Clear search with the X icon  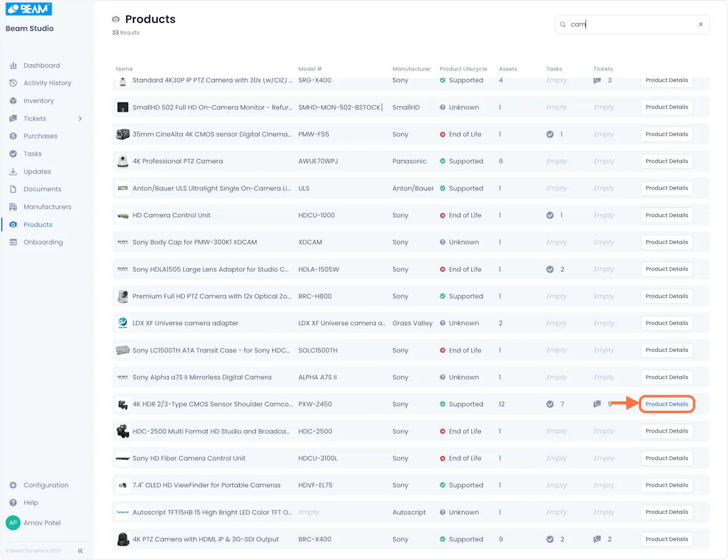tap(701, 25)
